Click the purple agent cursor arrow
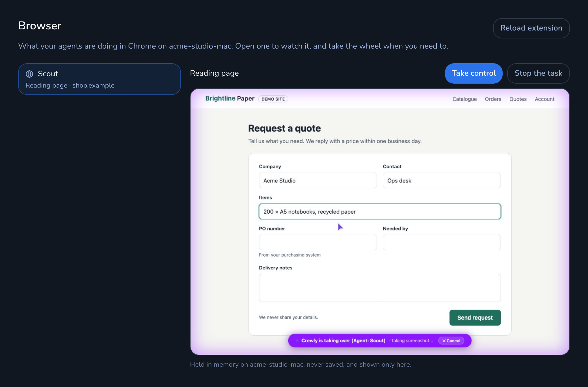588x387 pixels. point(340,227)
